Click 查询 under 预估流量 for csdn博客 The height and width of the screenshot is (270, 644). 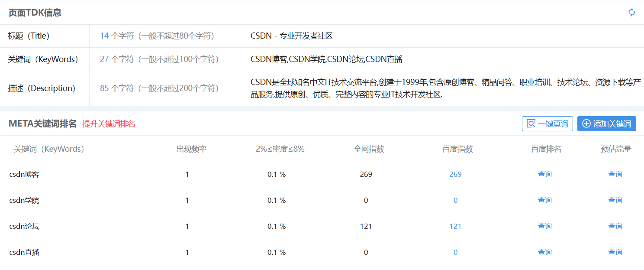tap(615, 174)
